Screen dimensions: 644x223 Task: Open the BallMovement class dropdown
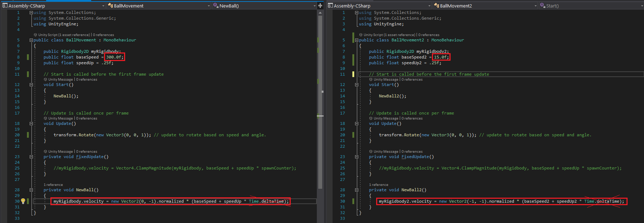(x=159, y=6)
